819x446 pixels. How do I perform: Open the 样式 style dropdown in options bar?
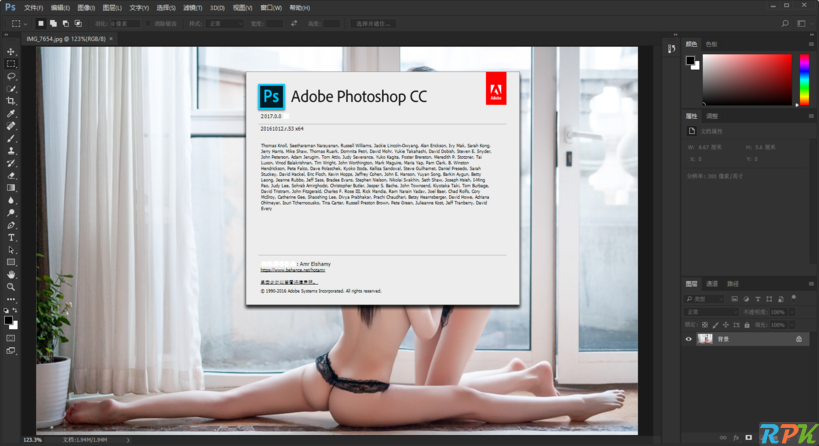point(226,24)
